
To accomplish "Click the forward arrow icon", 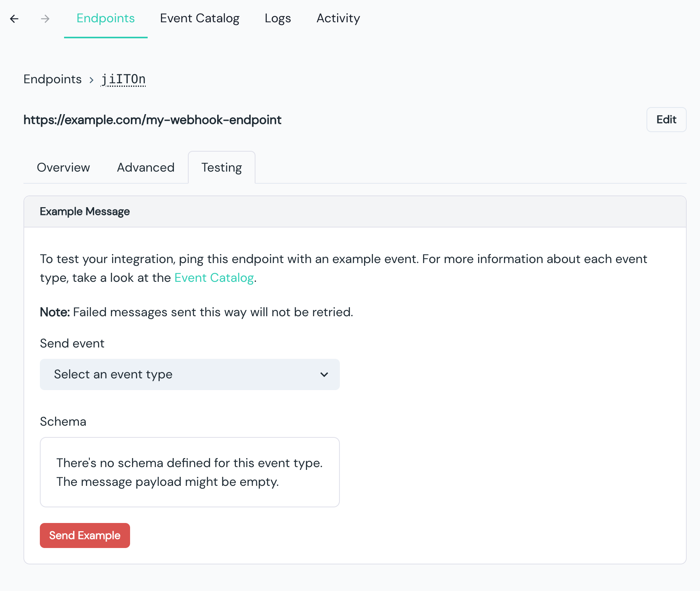I will click(45, 19).
